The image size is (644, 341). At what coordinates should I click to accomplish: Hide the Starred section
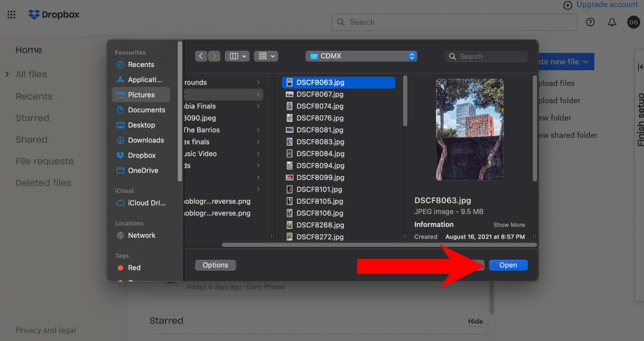point(475,321)
